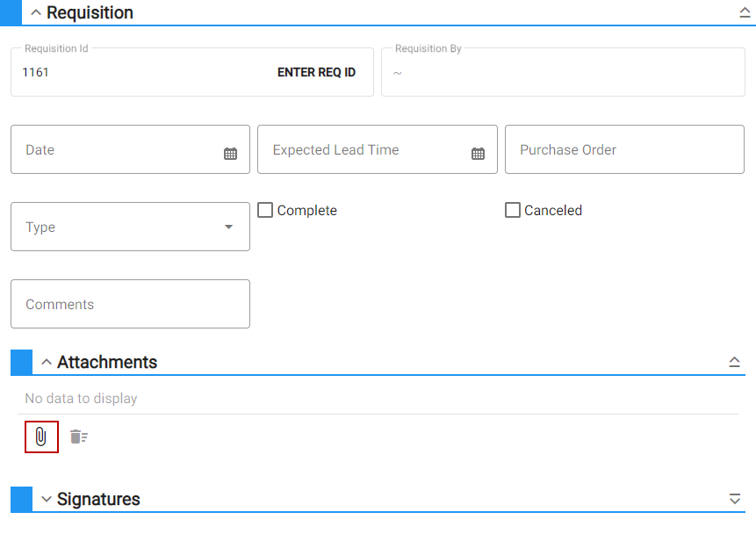The height and width of the screenshot is (534, 756).
Task: Expand the Signatures section chevron
Action: coord(47,499)
